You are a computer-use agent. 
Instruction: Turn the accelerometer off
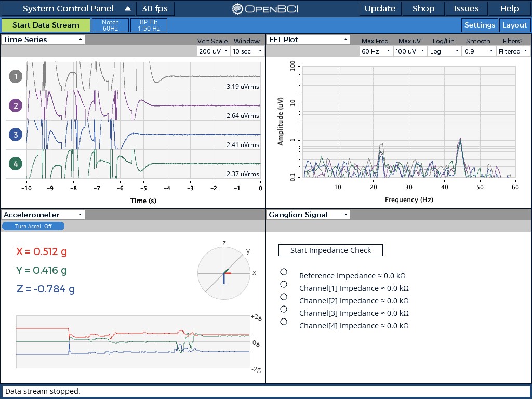[x=33, y=225]
